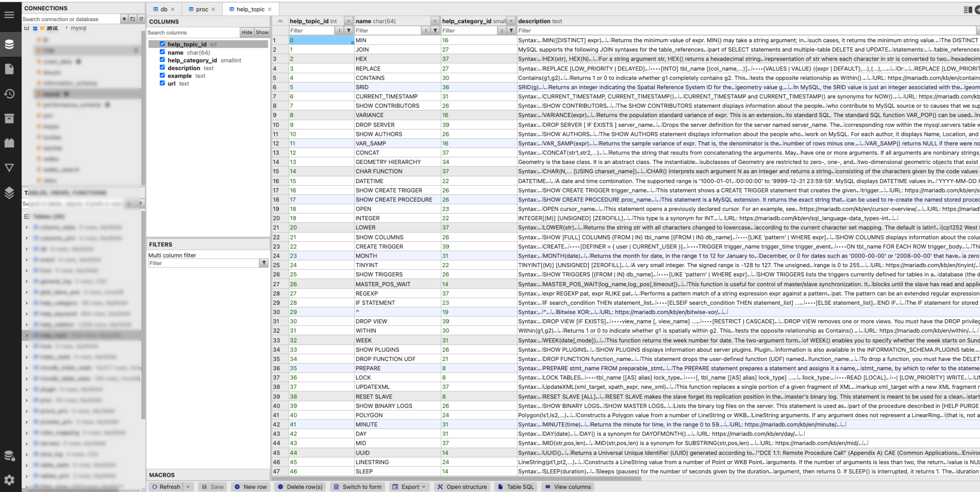Open the Query history panel icon
This screenshot has width=980, height=492.
pos(9,93)
